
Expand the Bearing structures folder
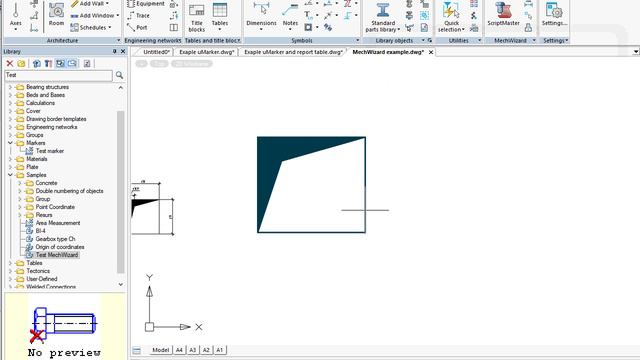pyautogui.click(x=10, y=87)
